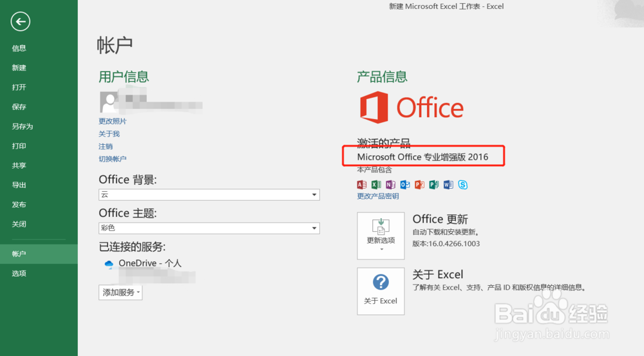Click the 本产品包含 label
This screenshot has height=356, width=644.
375,170
